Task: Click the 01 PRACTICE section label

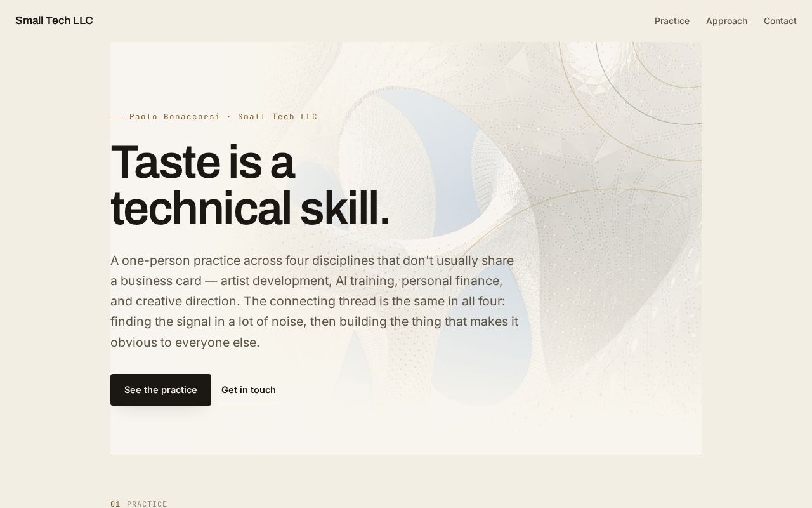Action: [139, 504]
